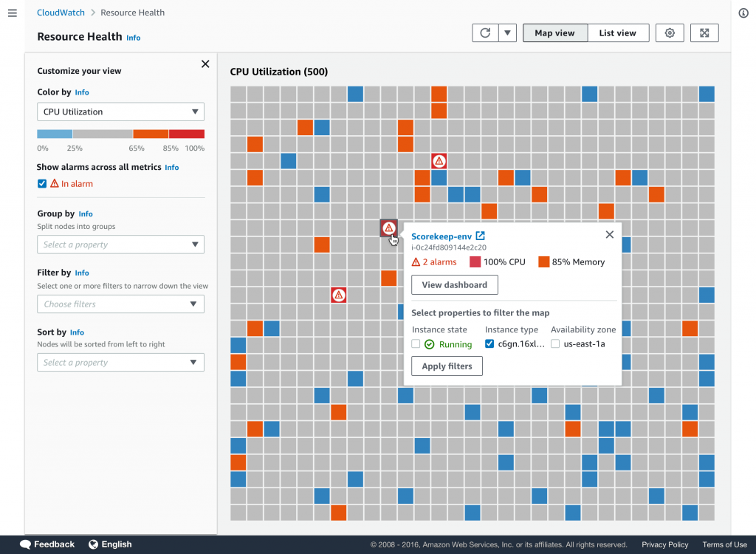Click the View dashboard button

pyautogui.click(x=454, y=284)
